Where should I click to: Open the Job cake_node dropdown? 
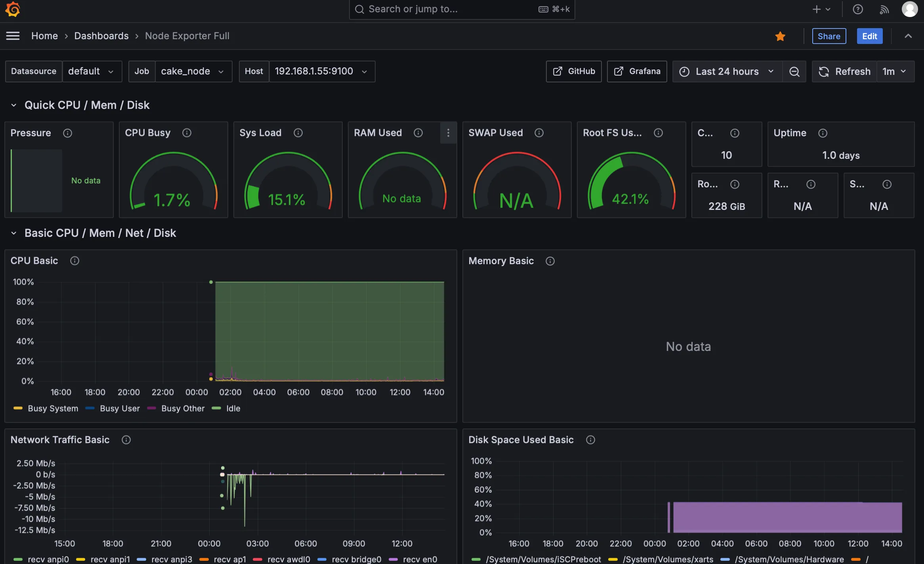point(193,71)
